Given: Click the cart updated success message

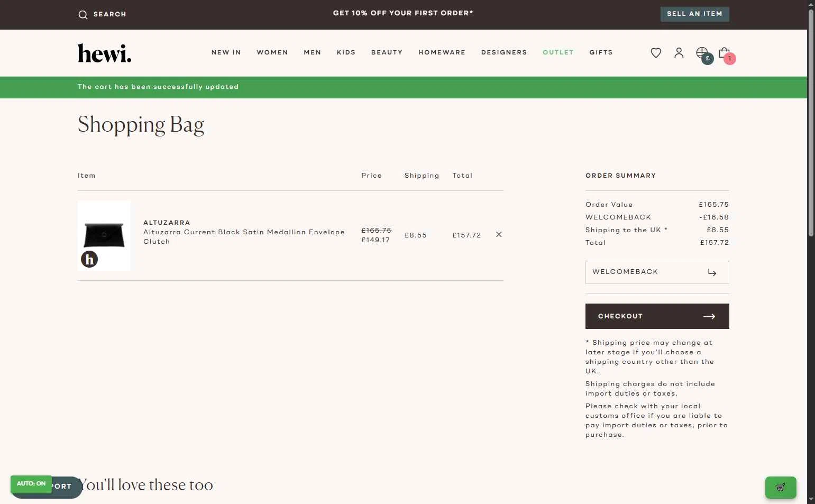Looking at the screenshot, I should [x=158, y=87].
